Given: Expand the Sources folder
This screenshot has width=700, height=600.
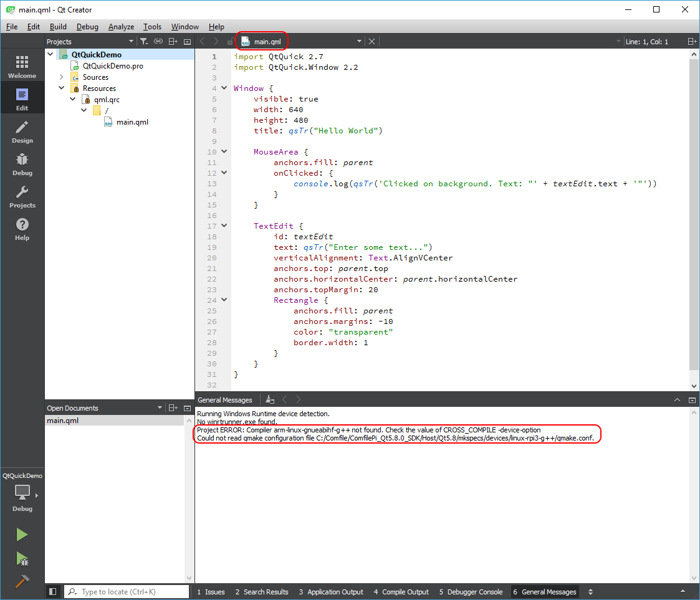Looking at the screenshot, I should pos(62,77).
